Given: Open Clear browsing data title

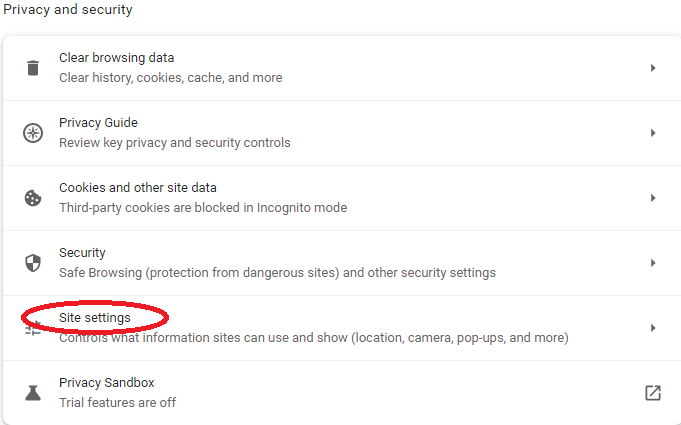Looking at the screenshot, I should tap(116, 58).
